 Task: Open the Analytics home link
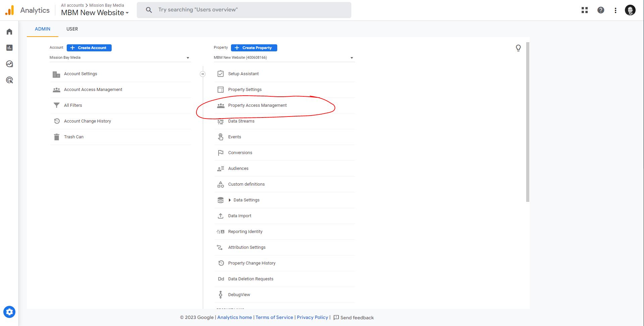pos(235,317)
